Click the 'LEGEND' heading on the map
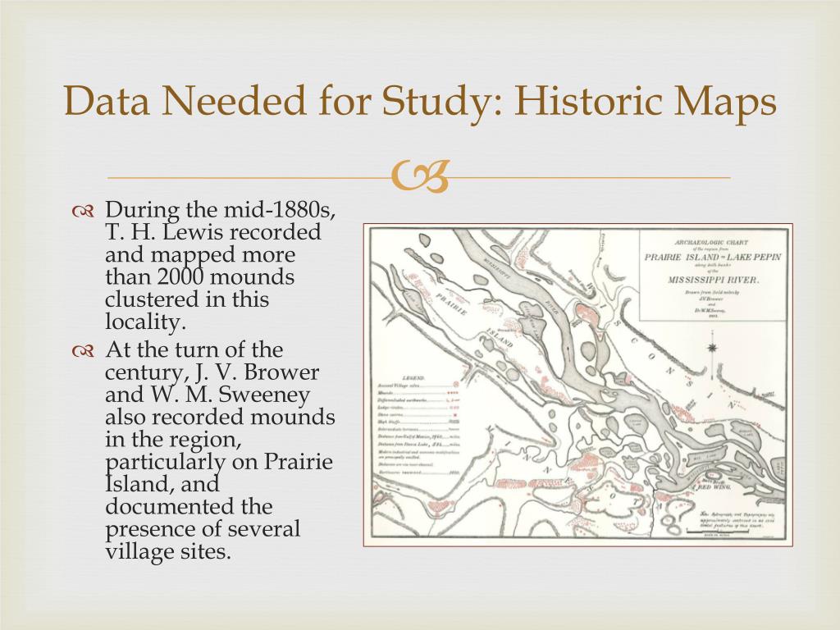The height and width of the screenshot is (630, 840). (413, 377)
